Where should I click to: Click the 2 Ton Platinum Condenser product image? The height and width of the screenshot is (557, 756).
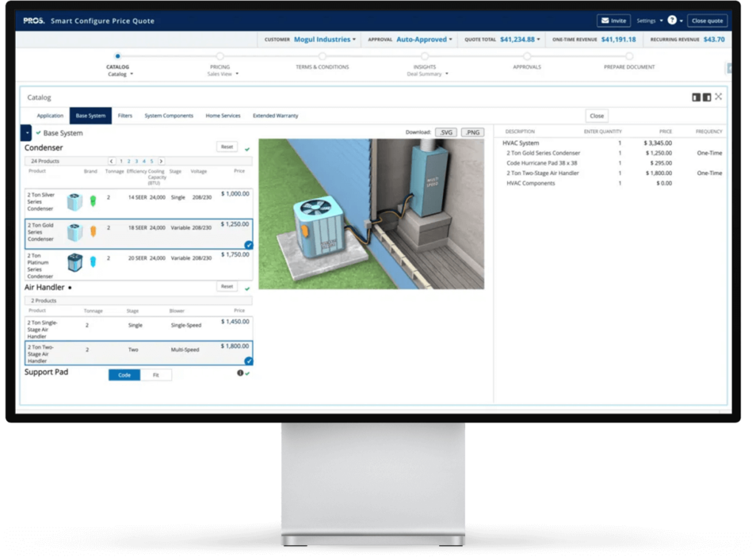(75, 262)
